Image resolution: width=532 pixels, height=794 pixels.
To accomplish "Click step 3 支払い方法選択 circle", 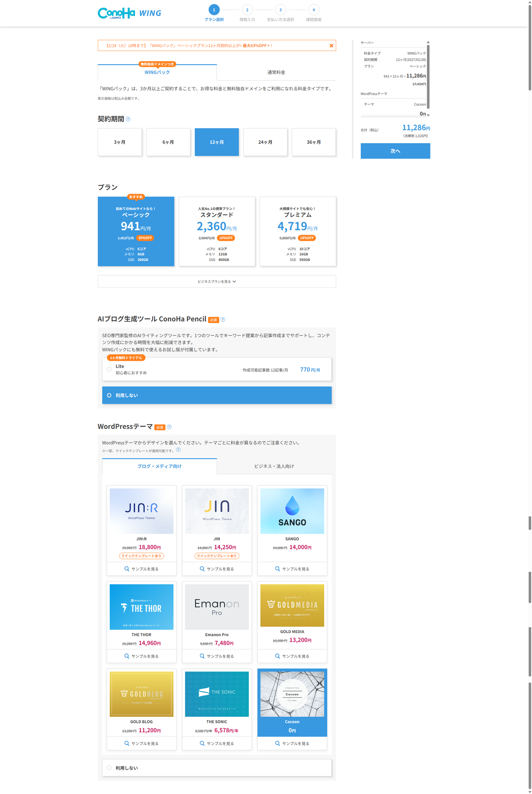I will [280, 10].
